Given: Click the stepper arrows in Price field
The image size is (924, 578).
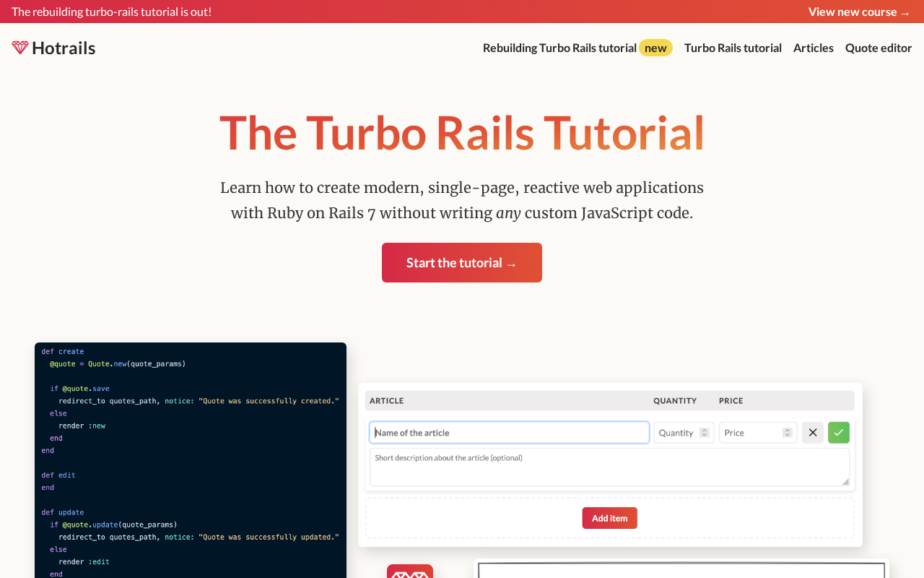Looking at the screenshot, I should pos(787,433).
